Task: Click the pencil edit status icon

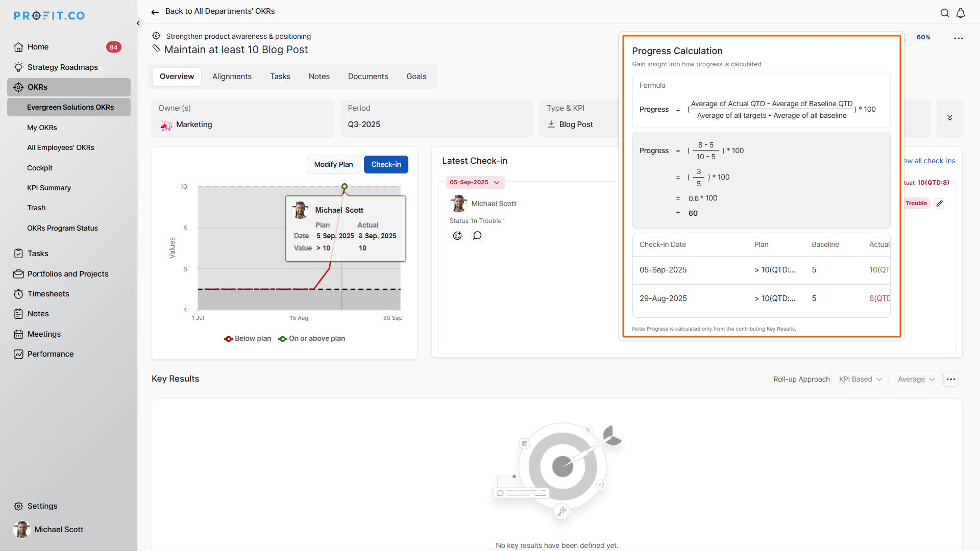Action: point(940,204)
